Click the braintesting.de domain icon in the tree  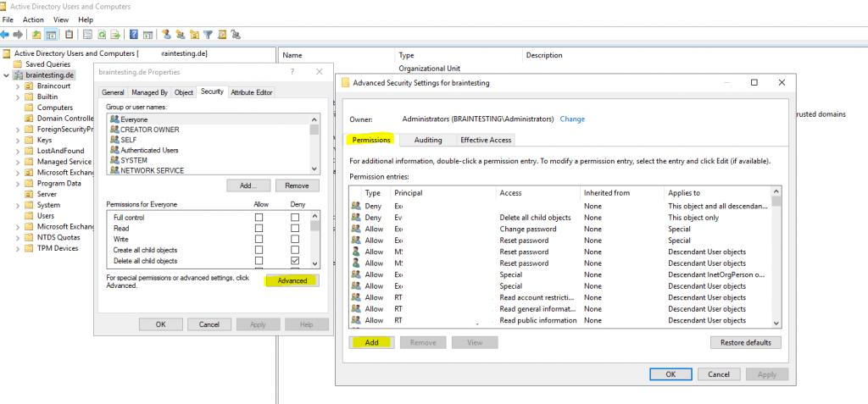pyautogui.click(x=19, y=75)
